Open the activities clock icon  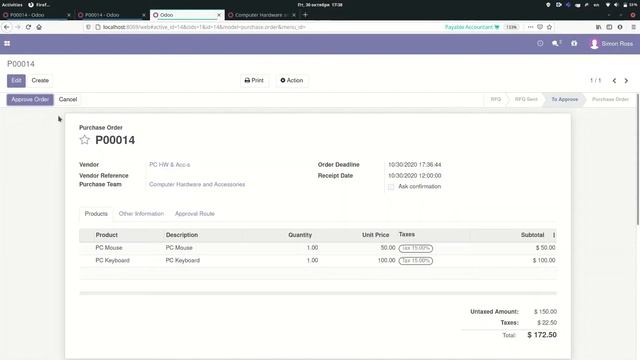click(x=540, y=43)
